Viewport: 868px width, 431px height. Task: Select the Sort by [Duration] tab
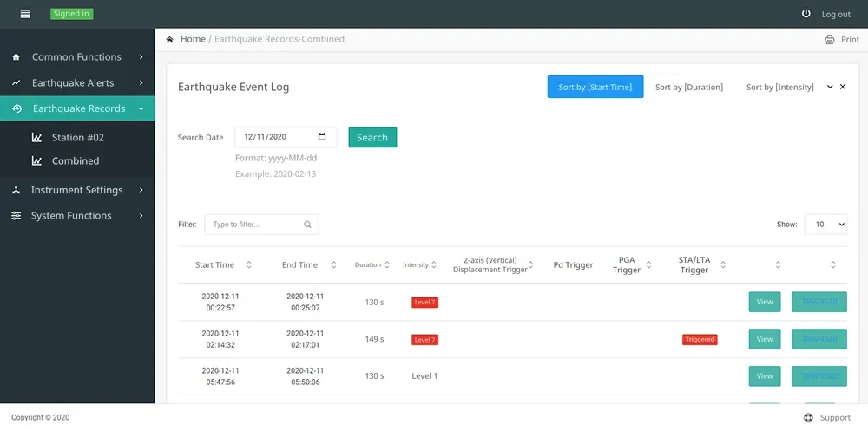689,87
